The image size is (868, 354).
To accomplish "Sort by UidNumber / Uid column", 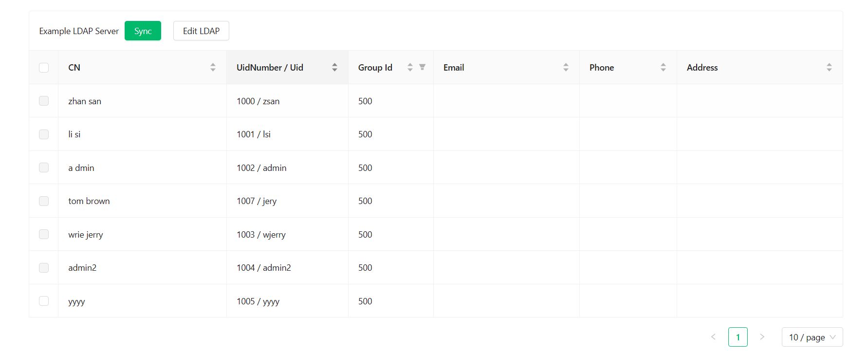I will 334,67.
